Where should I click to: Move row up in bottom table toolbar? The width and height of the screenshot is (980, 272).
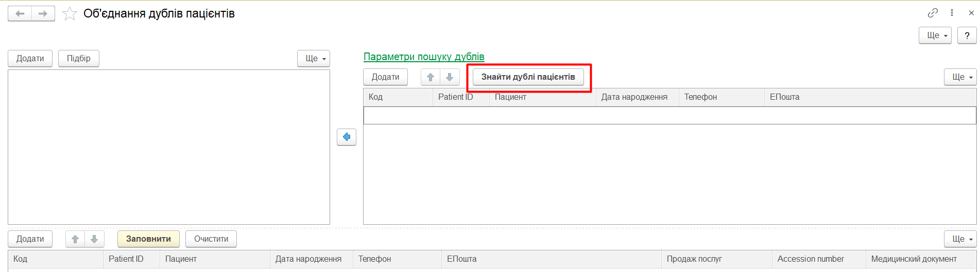[75, 239]
